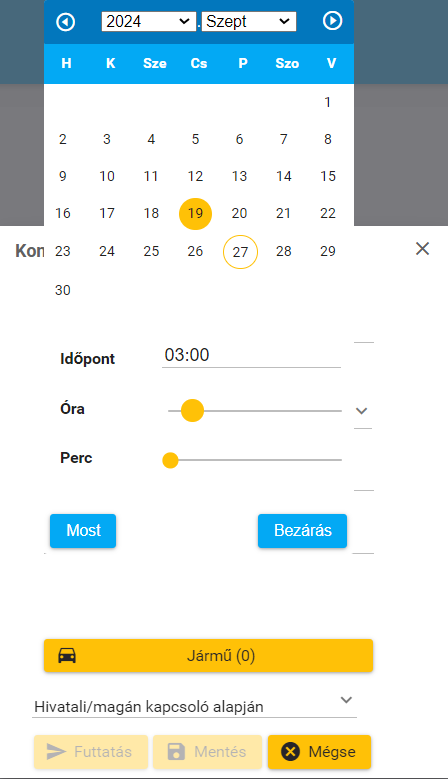Close the panel with X icon
The width and height of the screenshot is (448, 779).
[422, 248]
